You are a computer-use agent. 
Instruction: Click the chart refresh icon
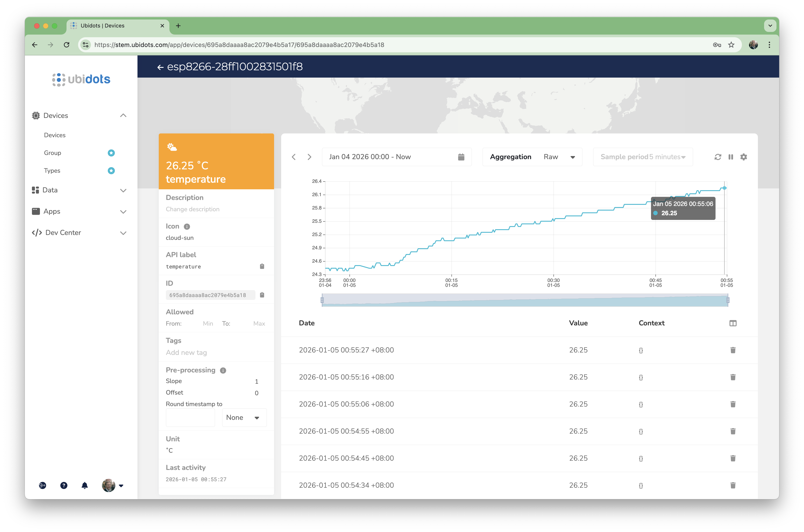click(x=718, y=157)
